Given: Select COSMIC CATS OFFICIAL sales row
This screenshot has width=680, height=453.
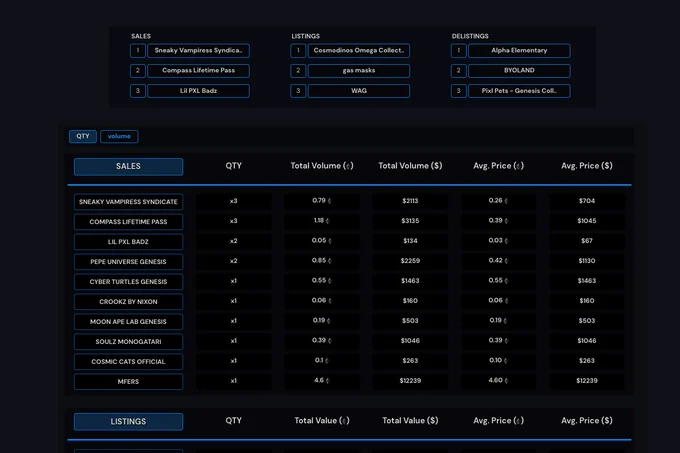Looking at the screenshot, I should 128,361.
